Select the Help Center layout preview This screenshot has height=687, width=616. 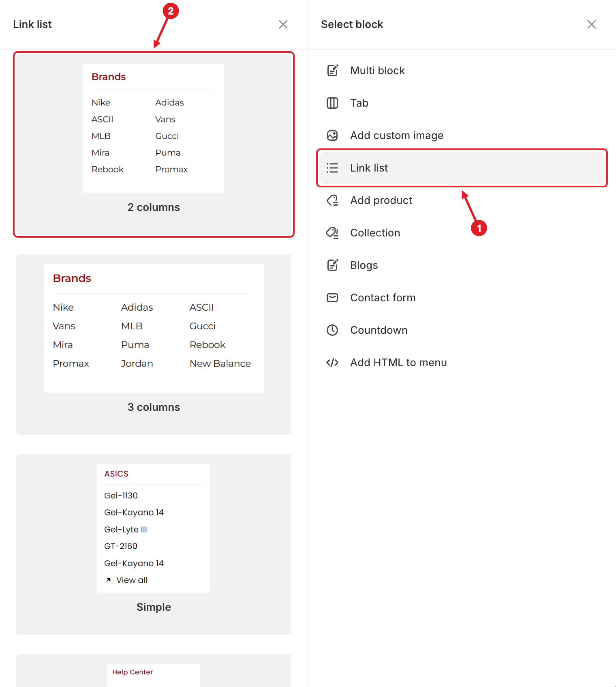154,670
